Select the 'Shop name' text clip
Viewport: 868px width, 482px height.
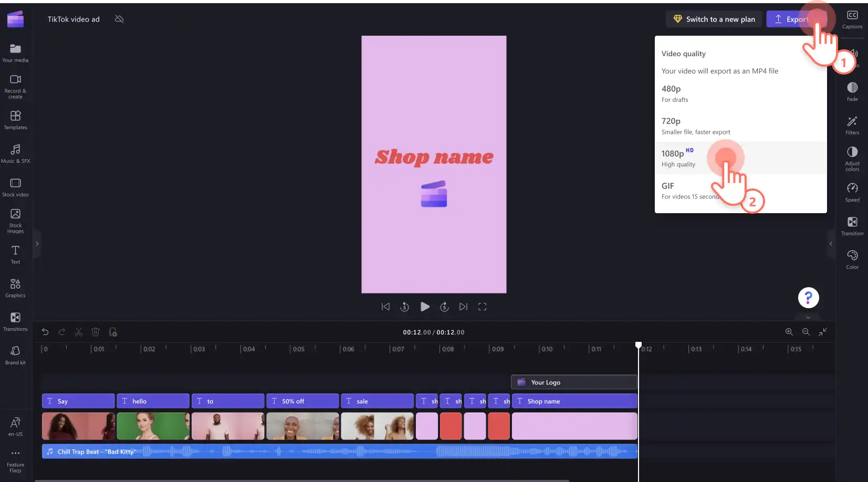[574, 401]
